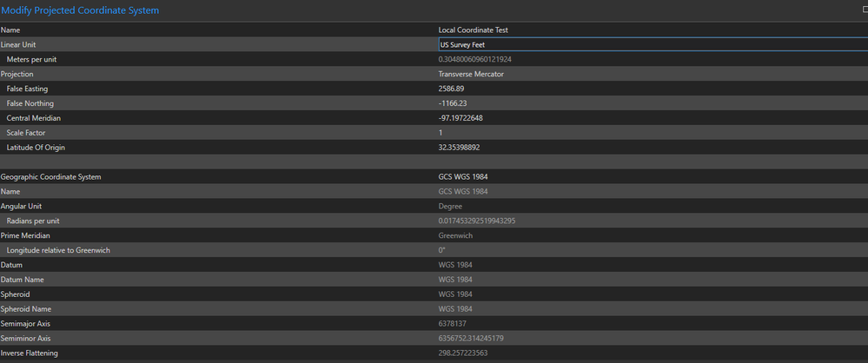Click the Latitude Of Origin value 32.35398892

pos(459,148)
